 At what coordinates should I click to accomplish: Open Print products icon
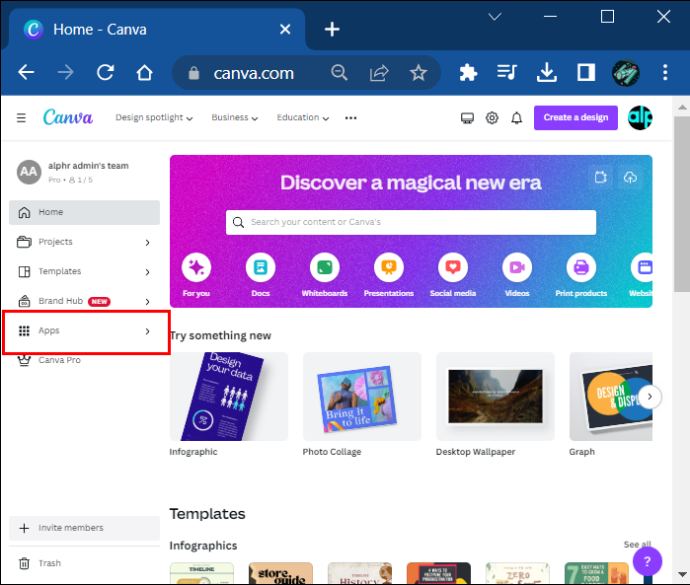(581, 267)
